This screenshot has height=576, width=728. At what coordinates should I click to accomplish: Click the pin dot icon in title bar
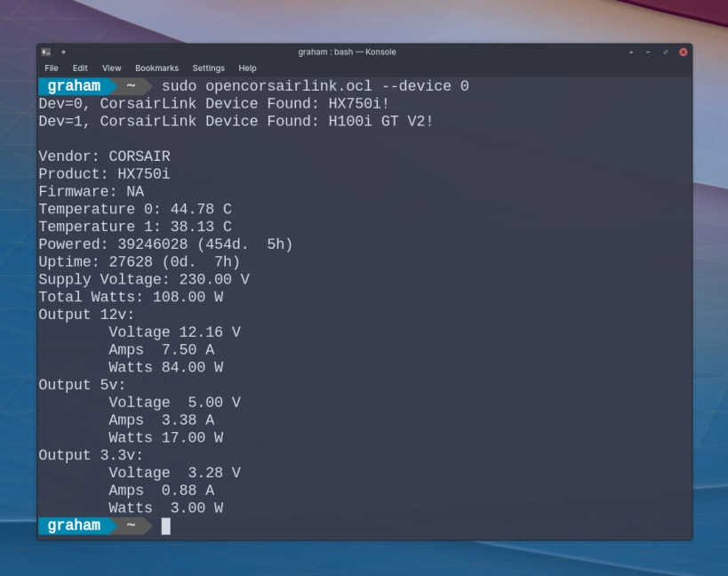point(64,52)
